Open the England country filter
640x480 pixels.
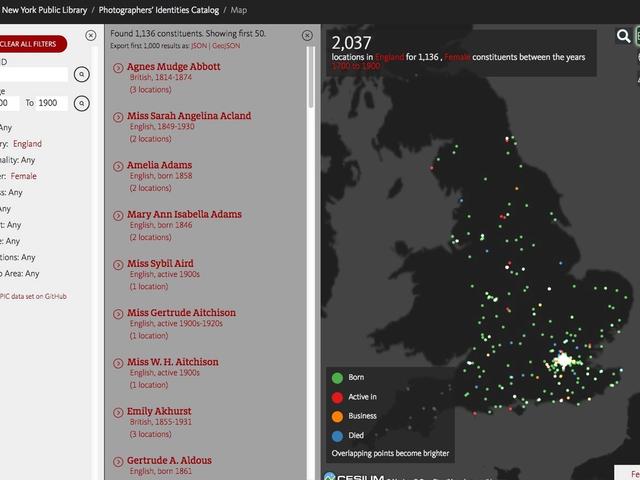27,144
